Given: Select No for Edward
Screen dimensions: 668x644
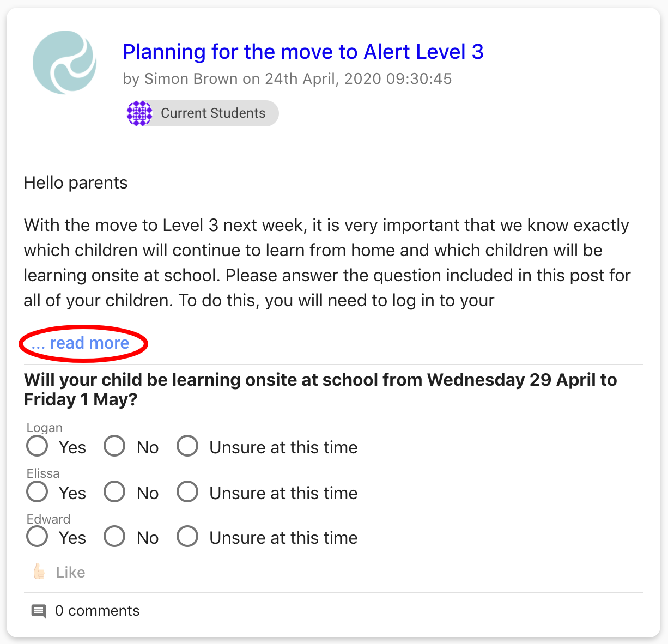Looking at the screenshot, I should tap(115, 537).
